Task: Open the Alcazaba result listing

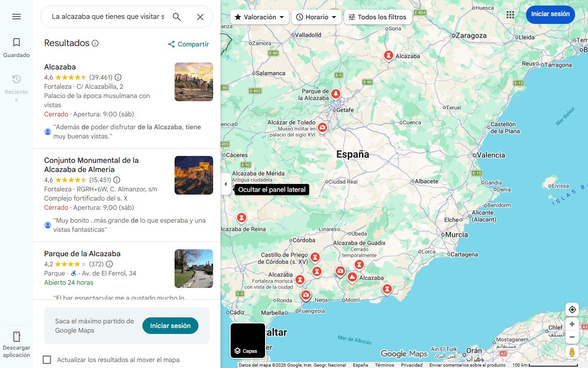Action: tap(60, 67)
